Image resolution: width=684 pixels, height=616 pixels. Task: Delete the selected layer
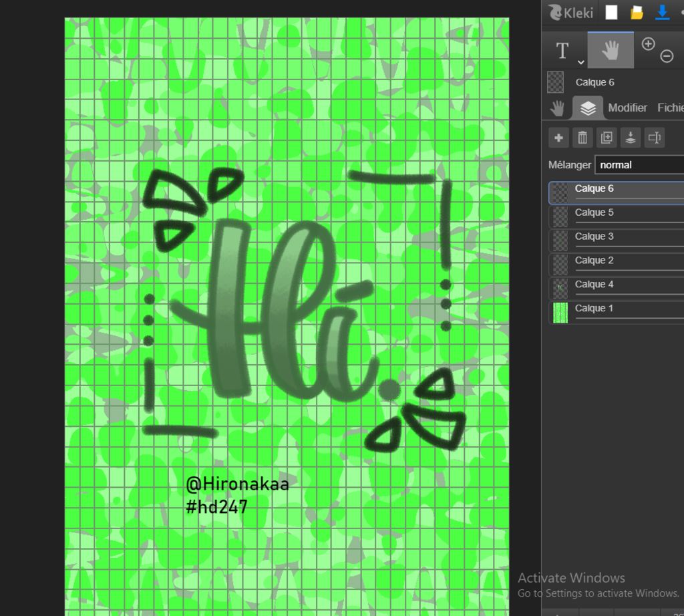tap(582, 138)
